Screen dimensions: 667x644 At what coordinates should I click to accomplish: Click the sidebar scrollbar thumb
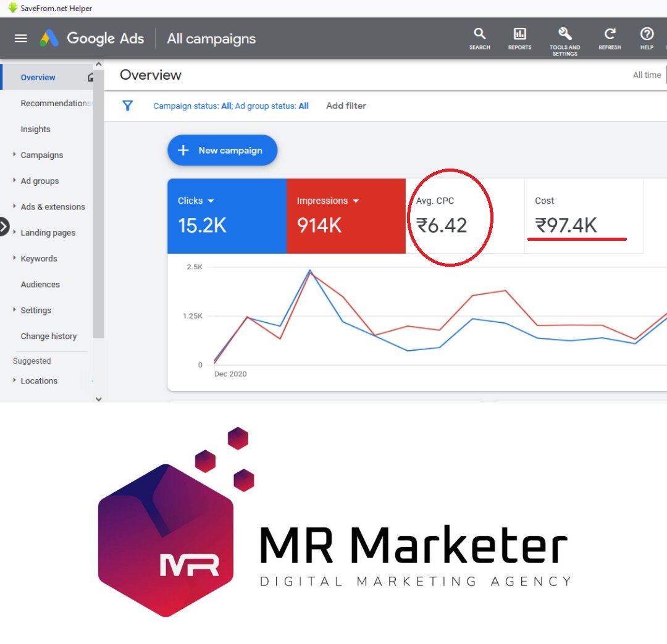click(x=99, y=203)
